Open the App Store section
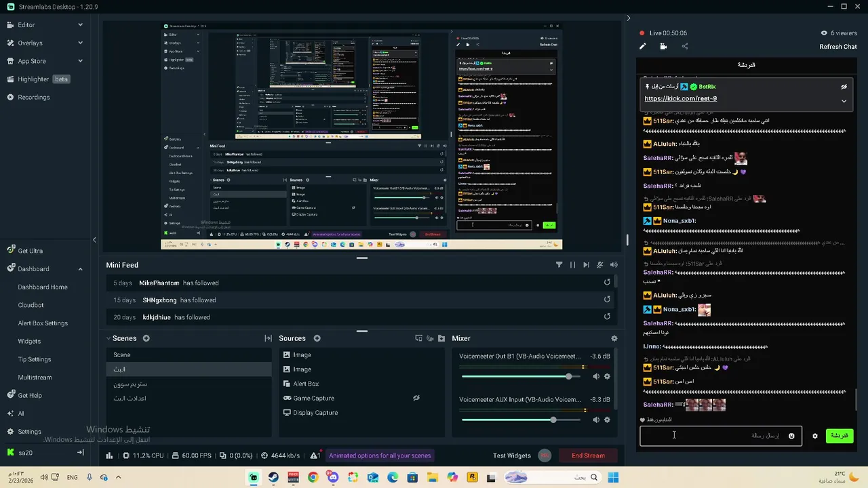Screen dimensions: 868x488 [x=31, y=61]
